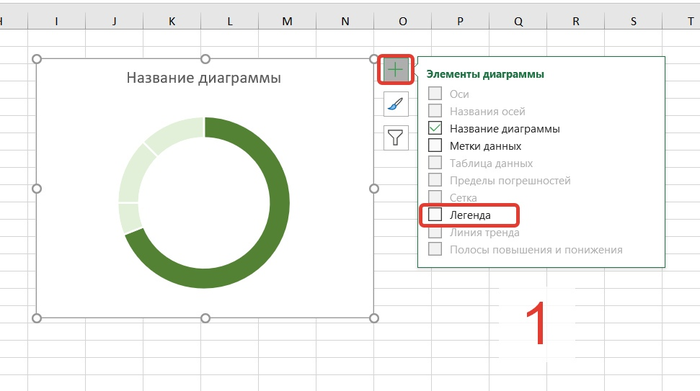This screenshot has width=700, height=391.
Task: Toggle the Сетка checkbox
Action: click(x=435, y=197)
